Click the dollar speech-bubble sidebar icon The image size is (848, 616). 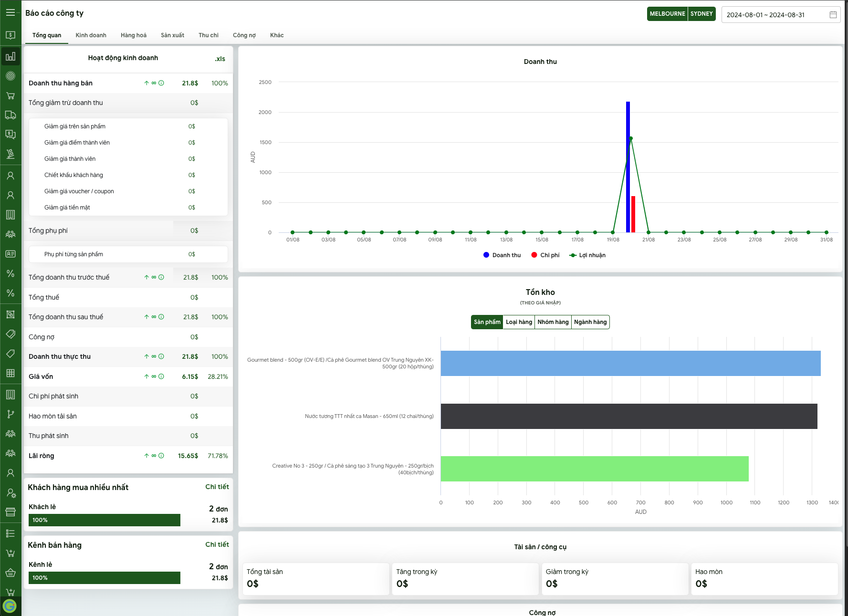point(10,35)
